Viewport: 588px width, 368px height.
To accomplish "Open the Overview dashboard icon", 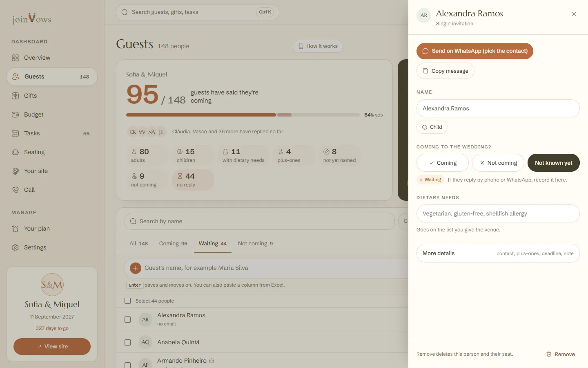I will coord(16,58).
